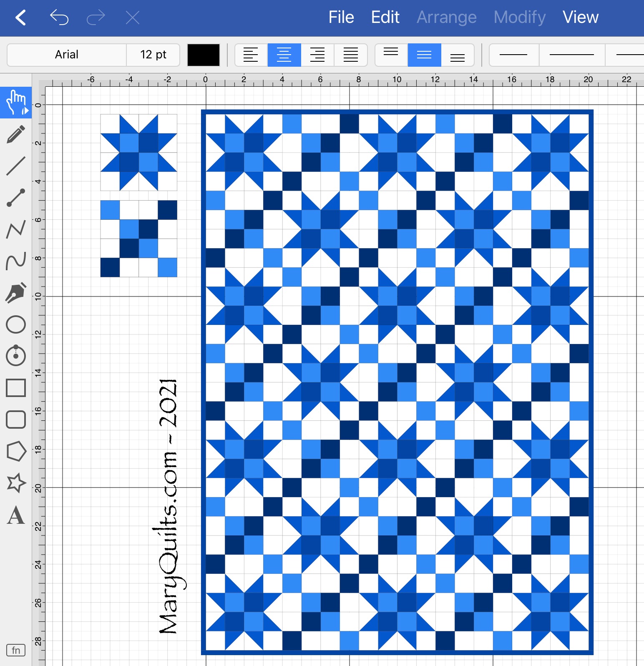Choose the straight Line tool

pos(16,166)
